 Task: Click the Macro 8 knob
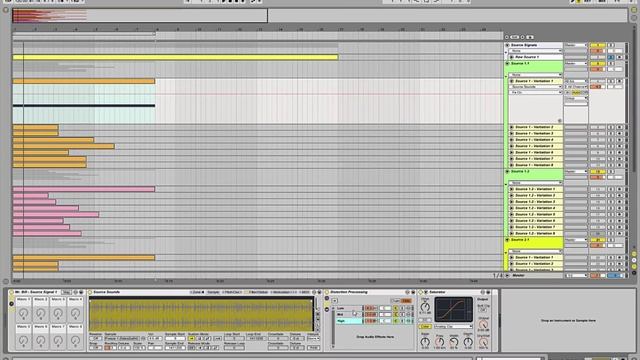[x=75, y=340]
